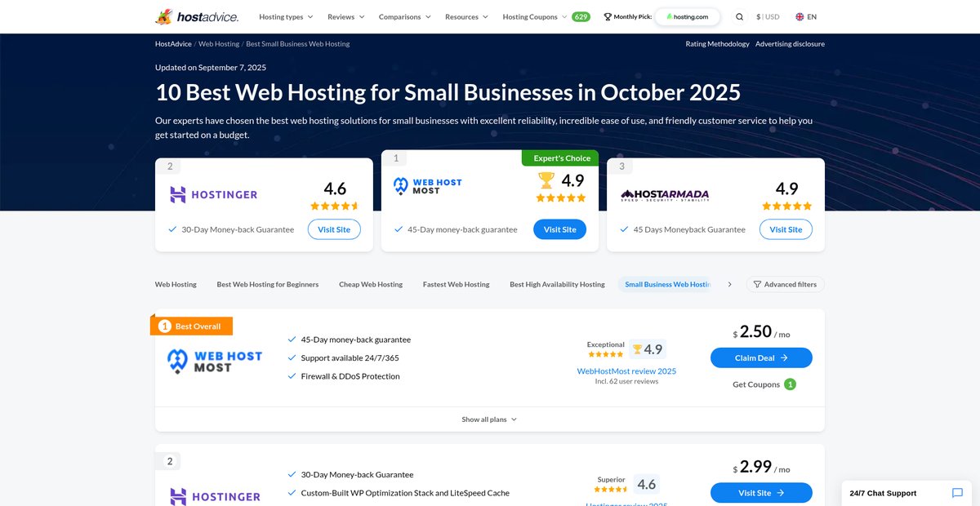Click Claim Deal button
This screenshot has width=980, height=506.
coord(761,357)
